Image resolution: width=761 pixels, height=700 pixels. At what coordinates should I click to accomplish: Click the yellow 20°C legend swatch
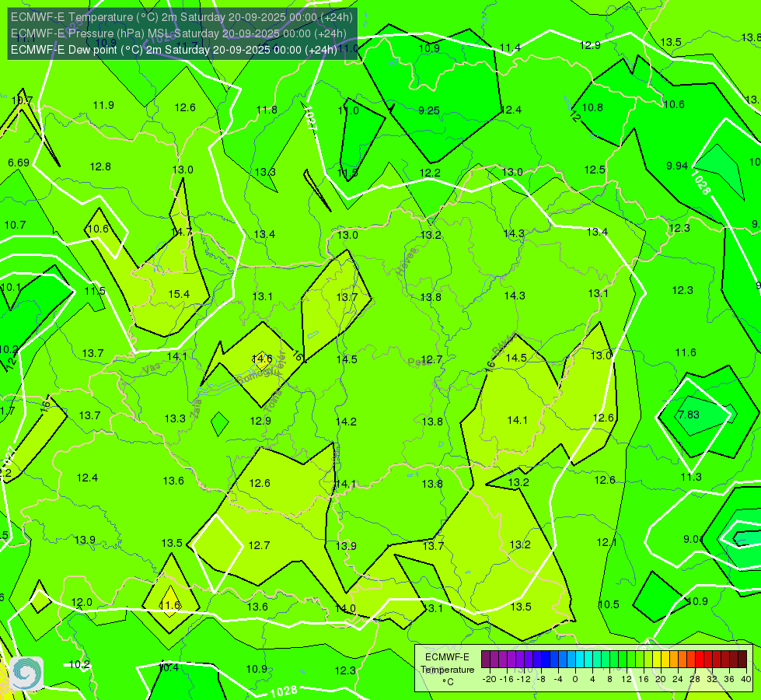coord(657,660)
